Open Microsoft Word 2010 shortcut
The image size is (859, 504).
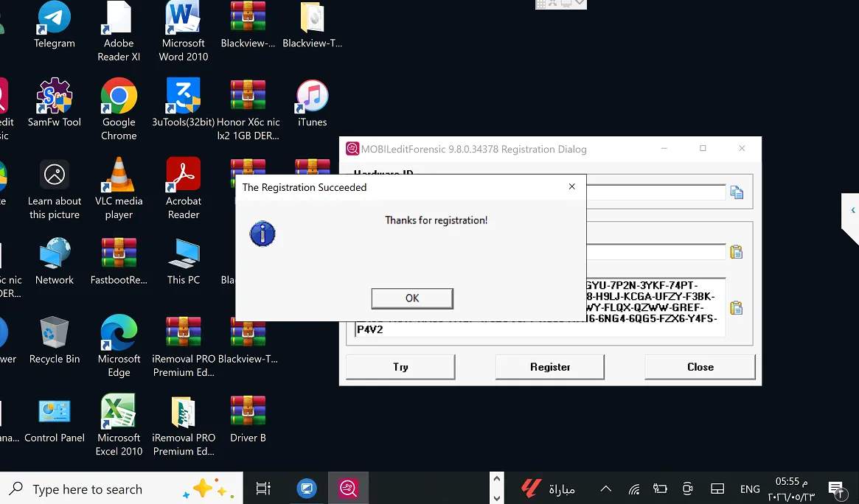tap(184, 31)
